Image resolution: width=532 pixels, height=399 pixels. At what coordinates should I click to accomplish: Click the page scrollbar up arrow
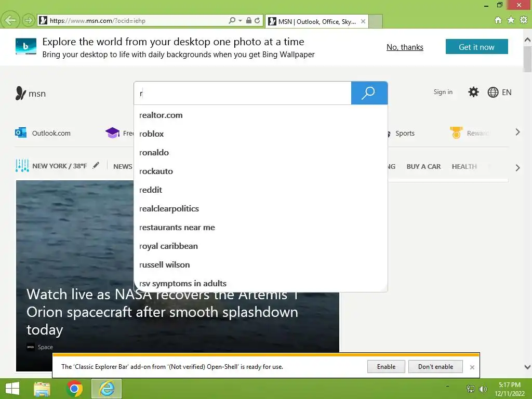[x=527, y=40]
